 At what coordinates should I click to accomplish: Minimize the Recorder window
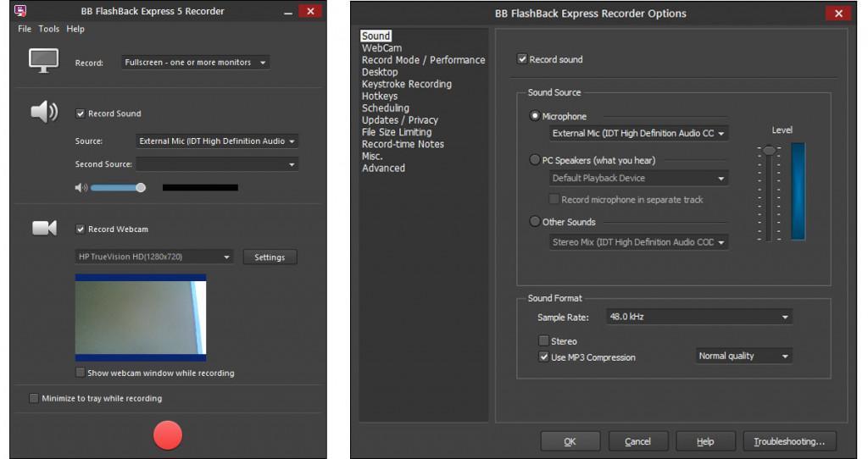tap(288, 12)
